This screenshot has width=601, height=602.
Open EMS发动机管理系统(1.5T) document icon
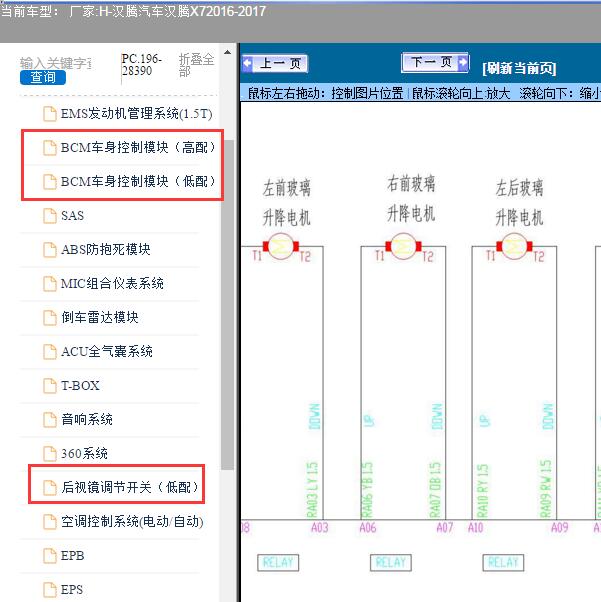pos(50,114)
